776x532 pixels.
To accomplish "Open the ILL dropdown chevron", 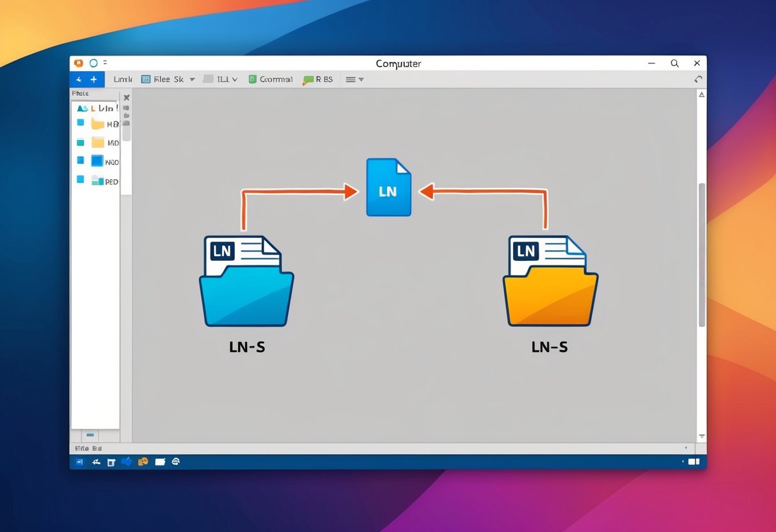I will tap(235, 80).
